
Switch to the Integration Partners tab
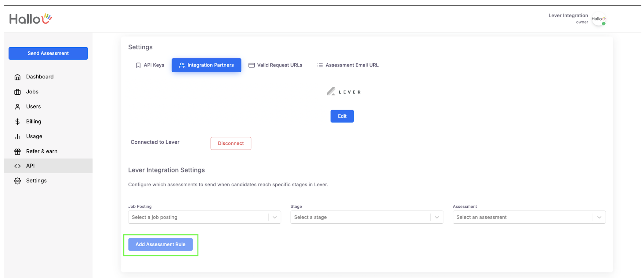click(206, 65)
